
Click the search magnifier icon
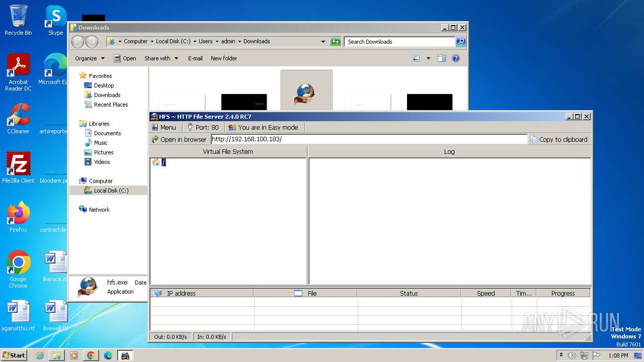point(461,42)
